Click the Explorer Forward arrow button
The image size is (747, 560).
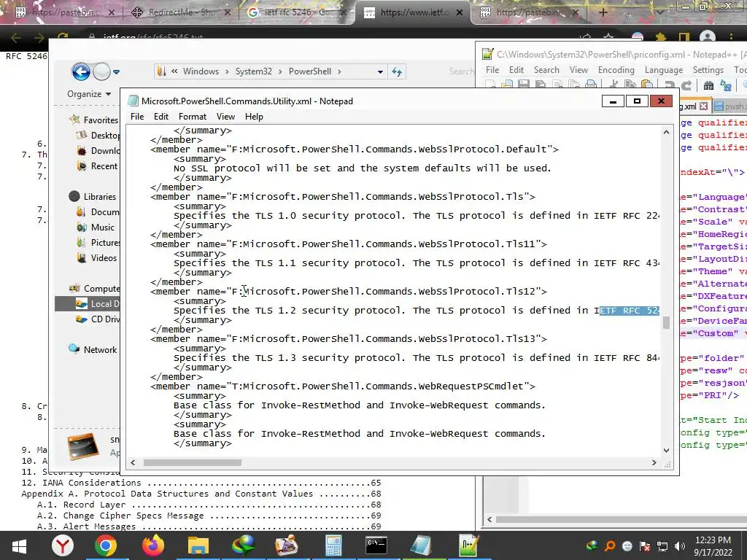coord(101,72)
